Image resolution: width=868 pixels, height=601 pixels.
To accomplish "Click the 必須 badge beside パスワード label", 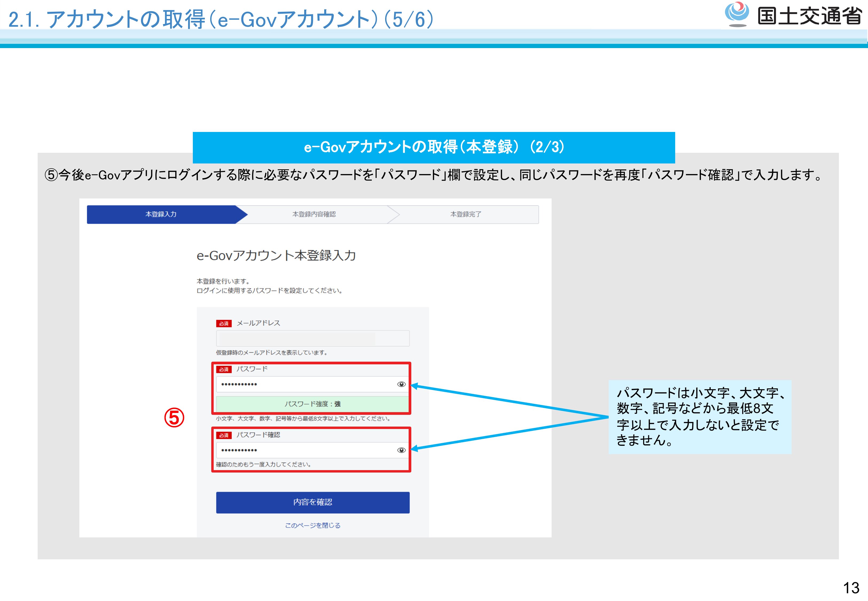I will coord(224,369).
